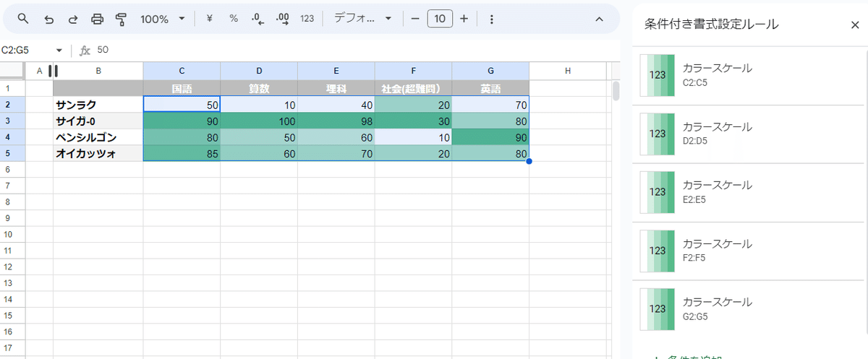Click the frozen column divider handle

pos(52,71)
